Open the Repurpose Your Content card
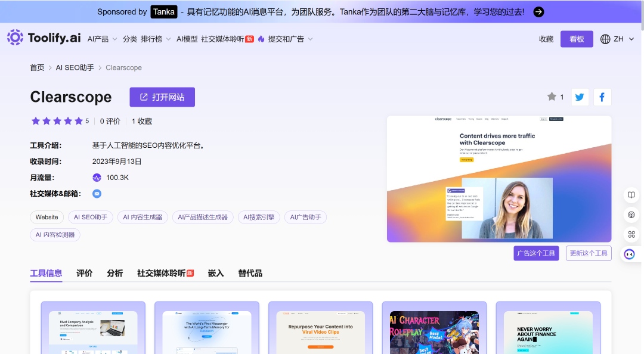This screenshot has height=354, width=644. (321, 328)
